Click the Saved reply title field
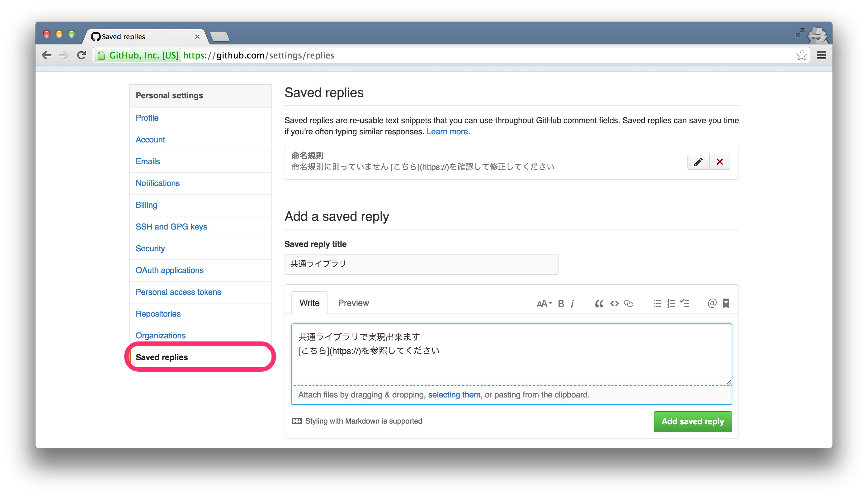This screenshot has height=497, width=868. coord(421,264)
